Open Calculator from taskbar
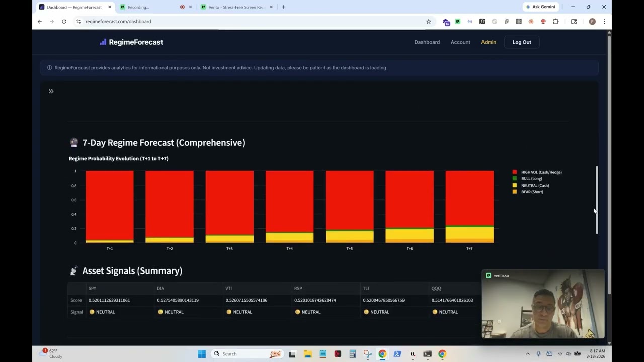 click(x=353, y=354)
